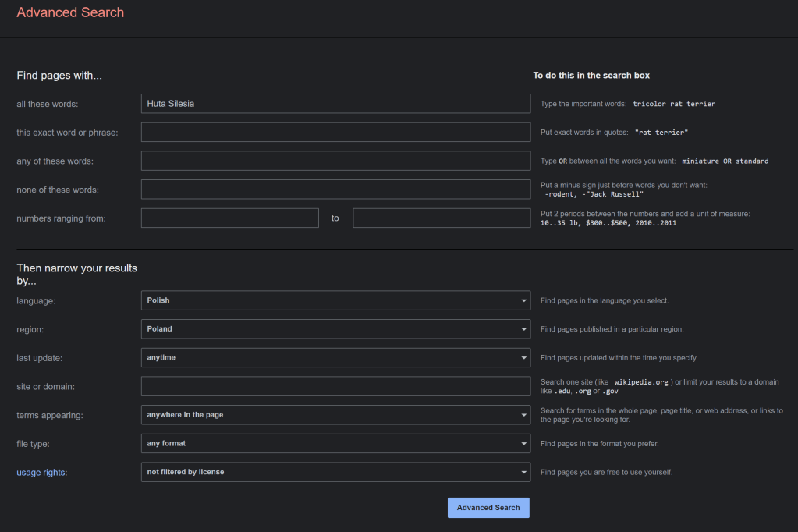This screenshot has height=532, width=798.
Task: Click the arrow icon on the file type dropdown
Action: 523,444
